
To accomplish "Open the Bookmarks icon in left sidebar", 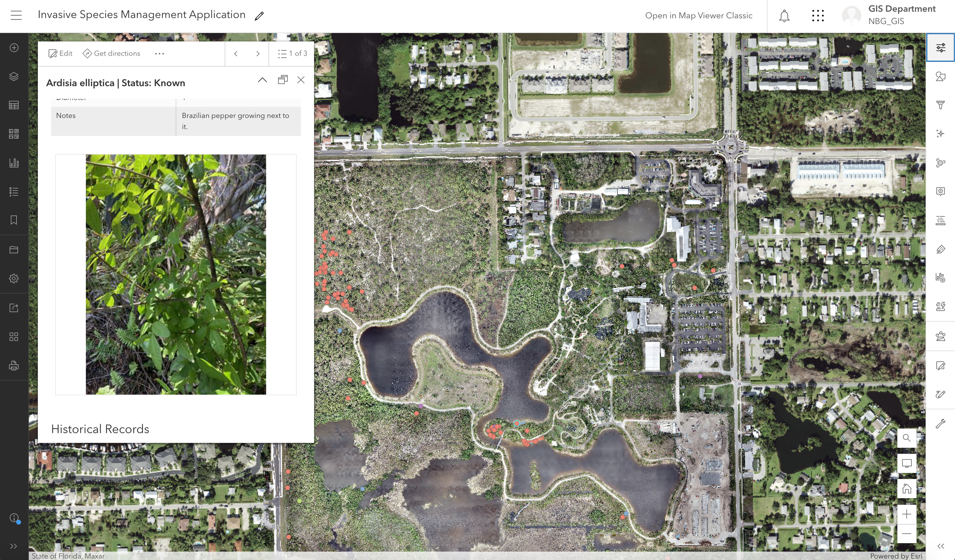I will pos(14,220).
